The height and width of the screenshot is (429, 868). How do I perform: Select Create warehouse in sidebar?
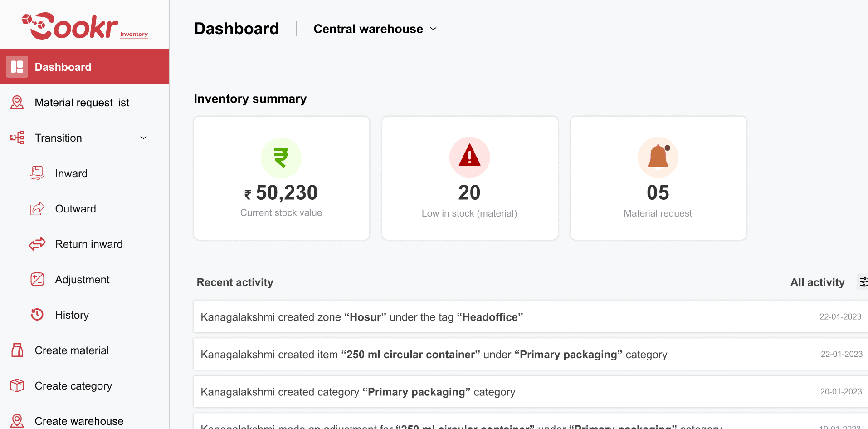(x=79, y=421)
